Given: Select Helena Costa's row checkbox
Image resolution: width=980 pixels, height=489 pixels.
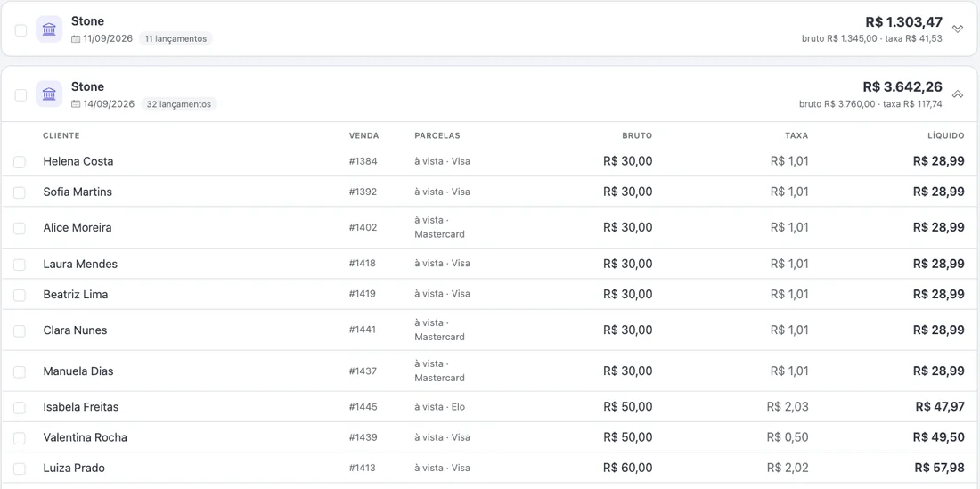Looking at the screenshot, I should 20,162.
